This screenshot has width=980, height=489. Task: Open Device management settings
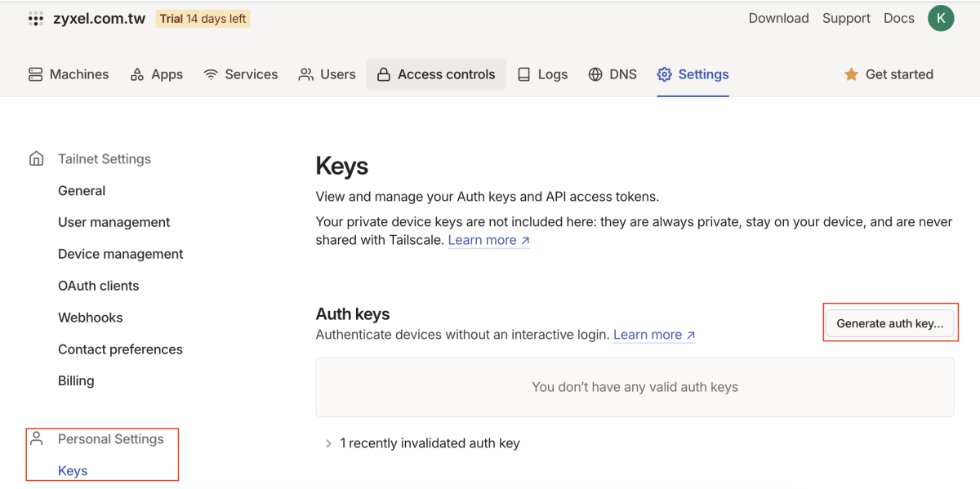click(x=120, y=254)
